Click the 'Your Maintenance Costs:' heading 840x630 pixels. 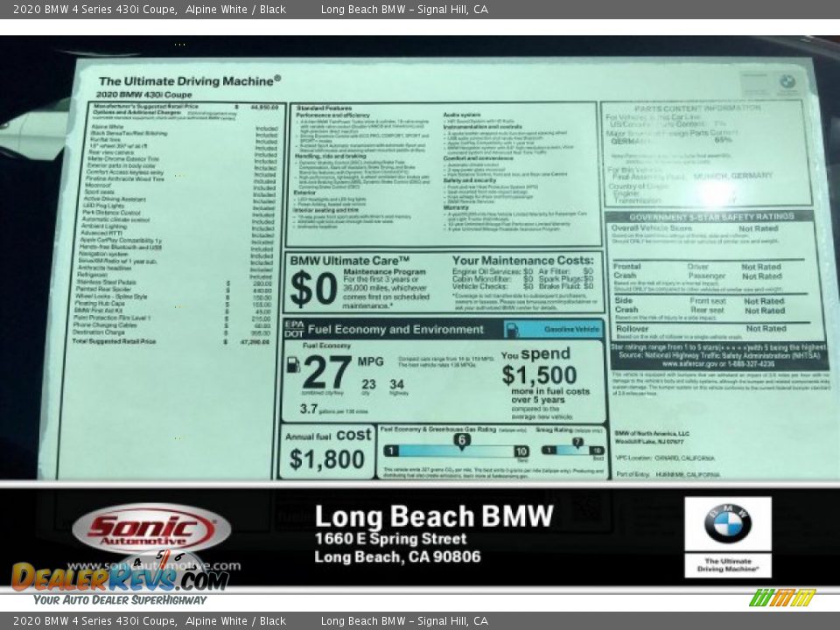tap(523, 261)
